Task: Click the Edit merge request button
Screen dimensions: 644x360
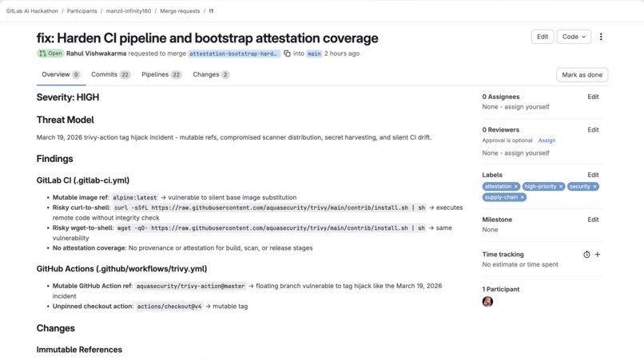Action: (543, 37)
